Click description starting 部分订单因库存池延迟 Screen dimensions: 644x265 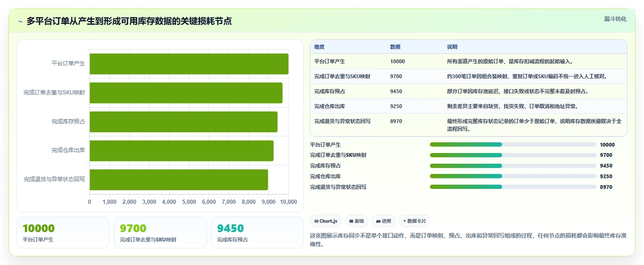click(x=518, y=91)
